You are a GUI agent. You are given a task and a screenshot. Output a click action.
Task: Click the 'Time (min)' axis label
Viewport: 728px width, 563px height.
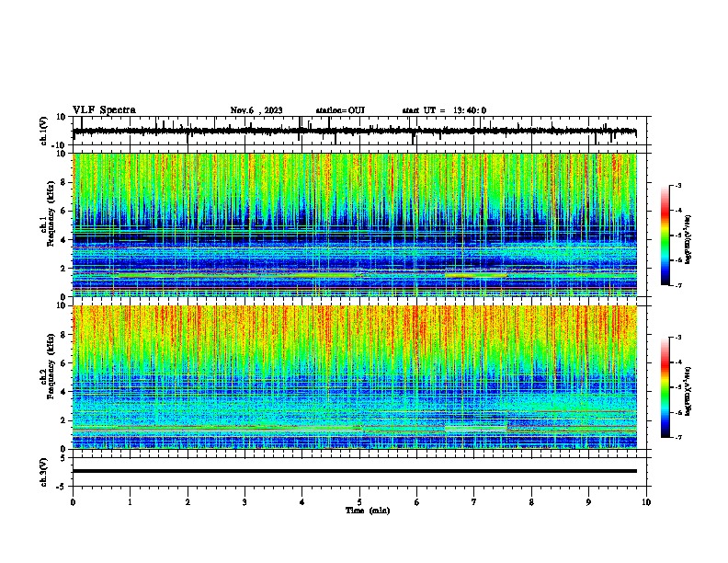368,511
